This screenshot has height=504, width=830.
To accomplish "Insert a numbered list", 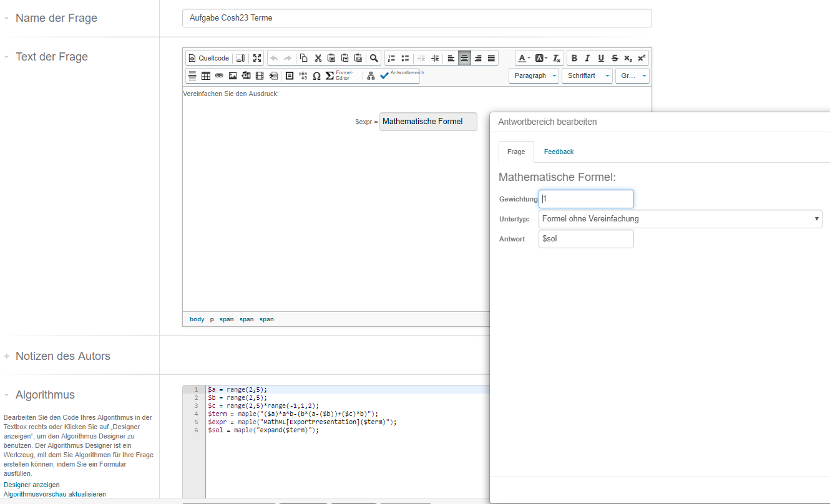I will tap(391, 58).
